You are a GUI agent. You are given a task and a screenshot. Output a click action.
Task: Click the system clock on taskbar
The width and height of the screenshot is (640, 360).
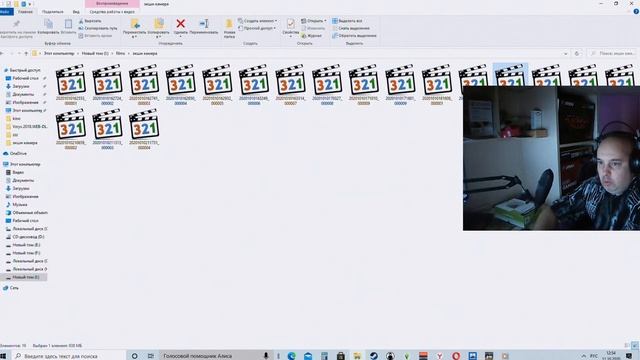coord(611,356)
